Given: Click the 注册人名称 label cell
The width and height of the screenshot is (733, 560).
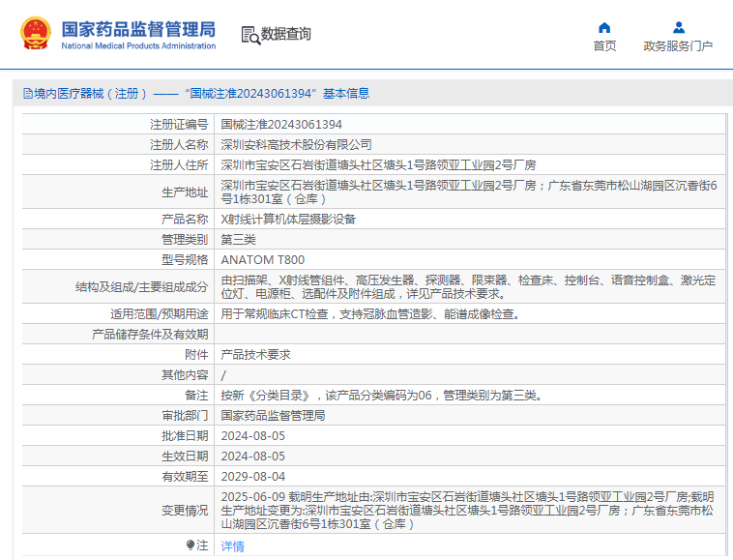Looking at the screenshot, I should pyautogui.click(x=118, y=144).
